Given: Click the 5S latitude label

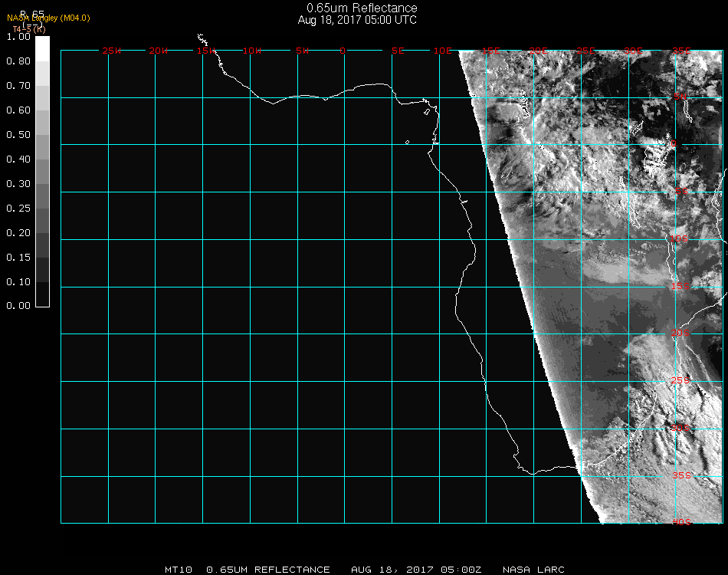Looking at the screenshot, I should pyautogui.click(x=681, y=191).
